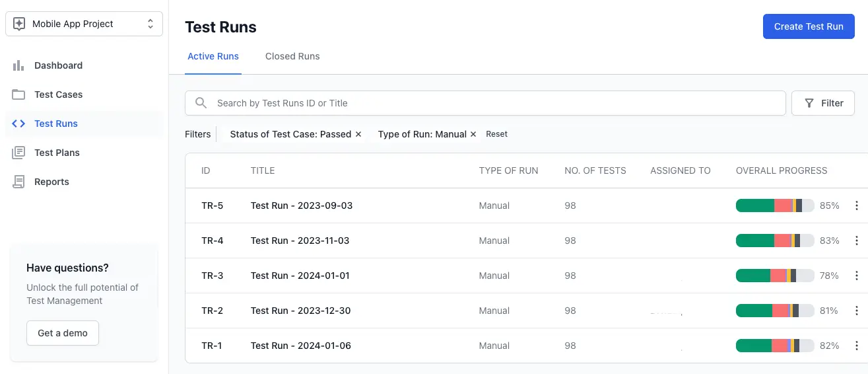Click the Dashboard bar chart icon

pyautogui.click(x=18, y=65)
